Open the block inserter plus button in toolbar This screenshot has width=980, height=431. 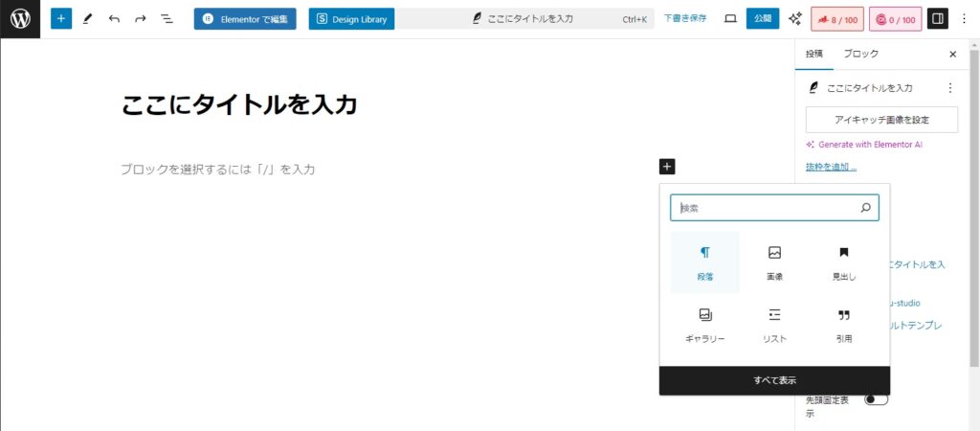(61, 18)
